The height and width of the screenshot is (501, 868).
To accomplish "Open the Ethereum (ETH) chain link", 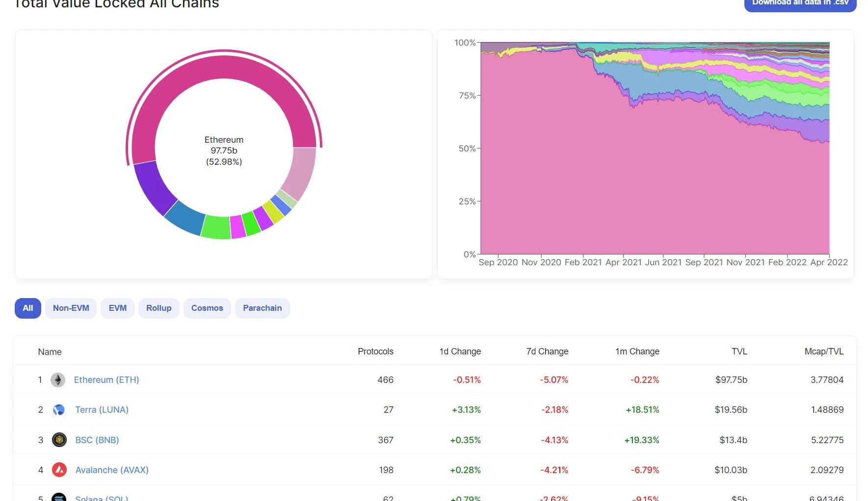I will pos(106,380).
